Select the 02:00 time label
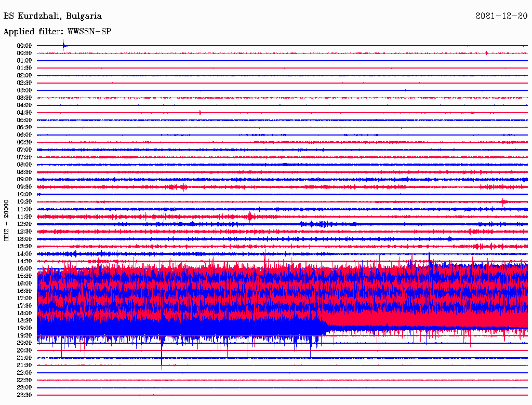The height and width of the screenshot is (405, 532). [x=24, y=76]
